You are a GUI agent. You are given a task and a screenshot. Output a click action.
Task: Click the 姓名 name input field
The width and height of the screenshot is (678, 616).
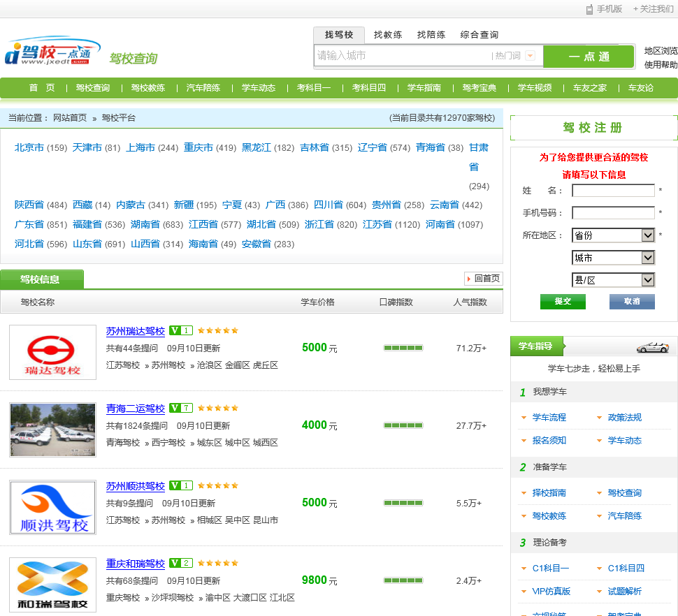[613, 191]
